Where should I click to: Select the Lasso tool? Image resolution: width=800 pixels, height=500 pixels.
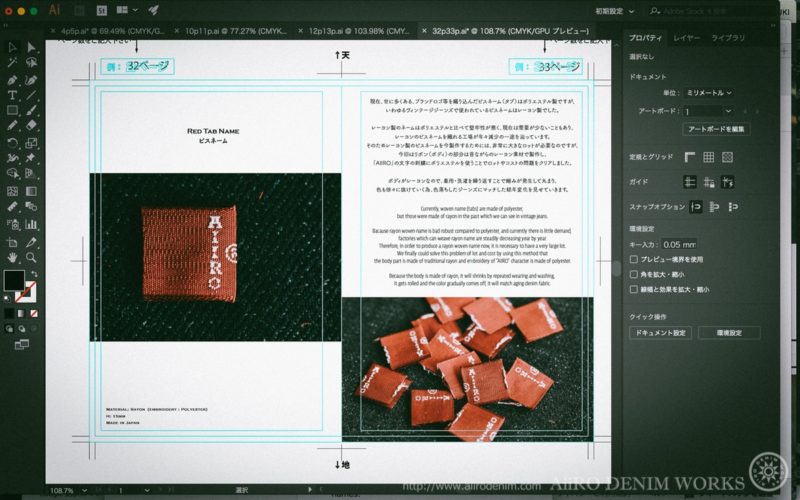(x=31, y=63)
